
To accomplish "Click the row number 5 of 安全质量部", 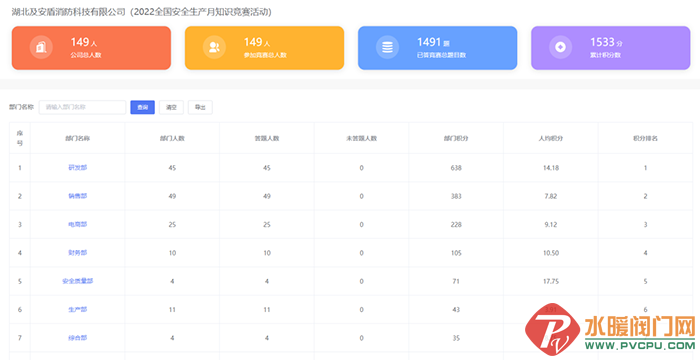I will click(20, 281).
